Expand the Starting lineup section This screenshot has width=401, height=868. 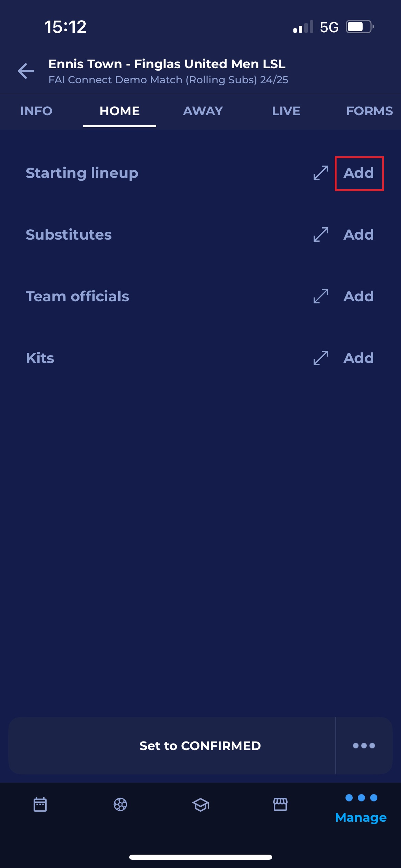tap(321, 173)
